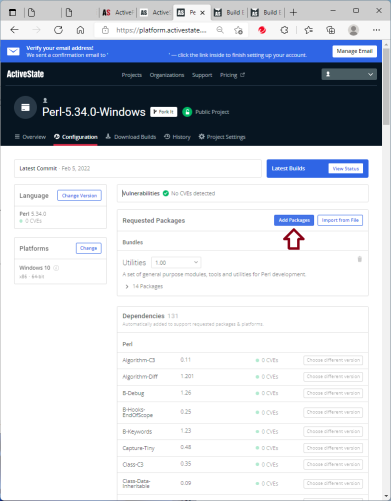
Task: Click the B-Keywords package name
Action: click(137, 432)
